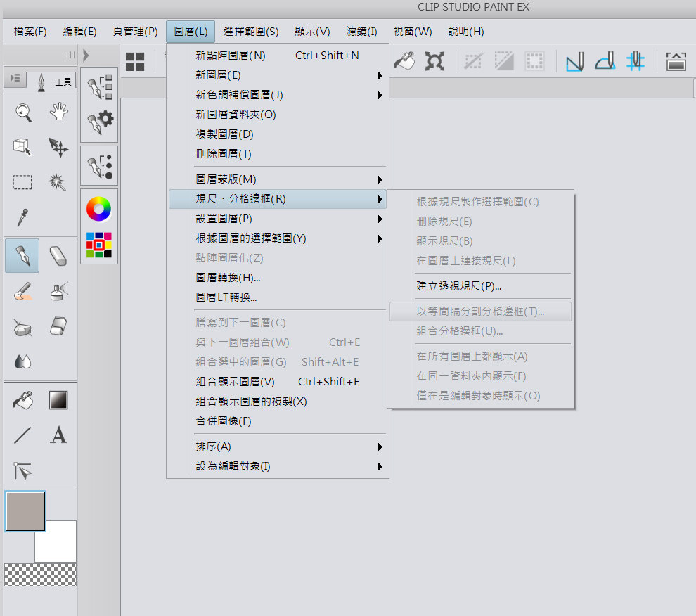Select the main drawing color swatch
Screen dimensions: 696x616
[25, 511]
